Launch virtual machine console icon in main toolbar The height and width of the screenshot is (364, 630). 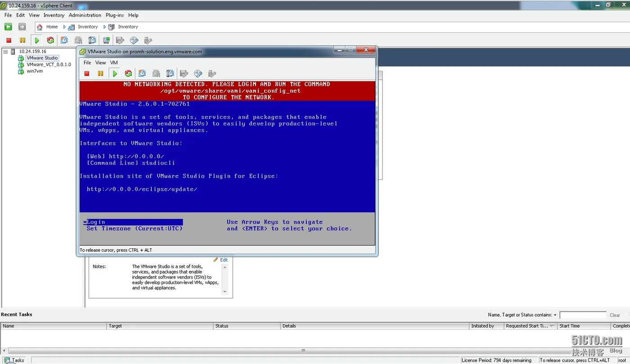pyautogui.click(x=106, y=40)
